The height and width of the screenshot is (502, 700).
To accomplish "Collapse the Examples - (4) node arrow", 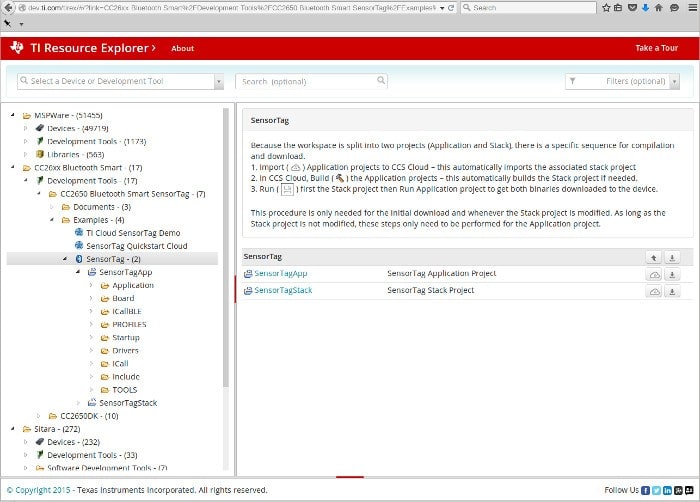I will pos(51,220).
